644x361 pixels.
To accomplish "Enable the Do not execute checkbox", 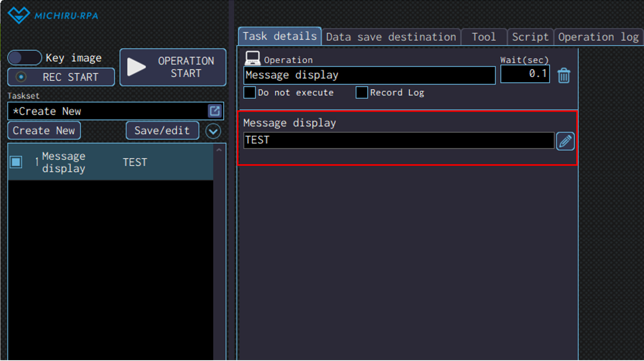I will tap(250, 93).
